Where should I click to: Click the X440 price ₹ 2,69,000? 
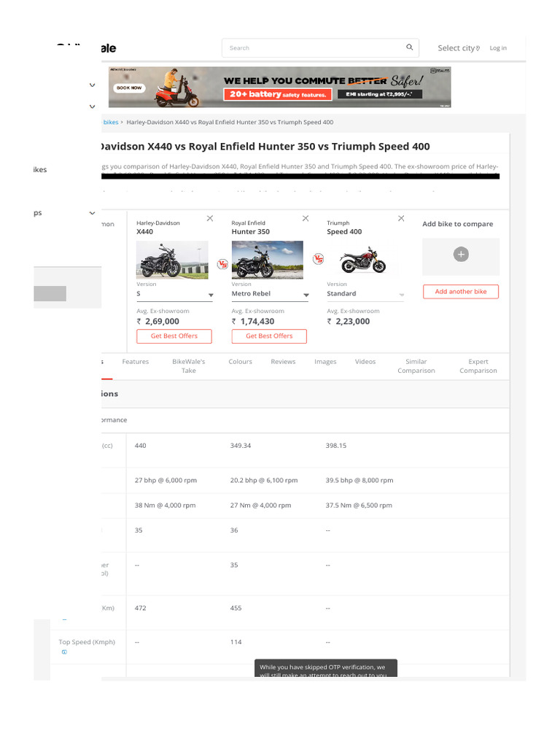158,322
